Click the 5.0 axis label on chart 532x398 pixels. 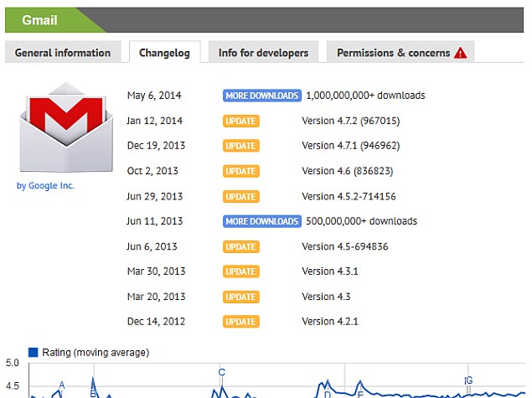(x=13, y=363)
